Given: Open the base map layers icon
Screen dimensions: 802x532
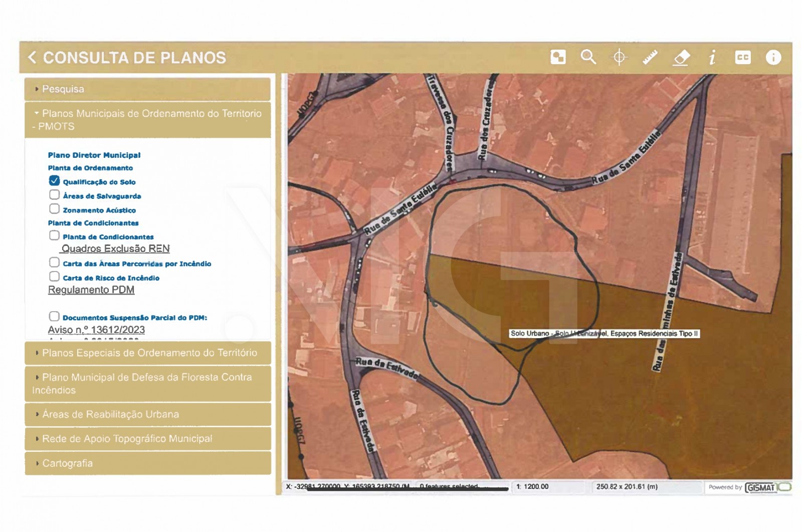Looking at the screenshot, I should [x=558, y=58].
